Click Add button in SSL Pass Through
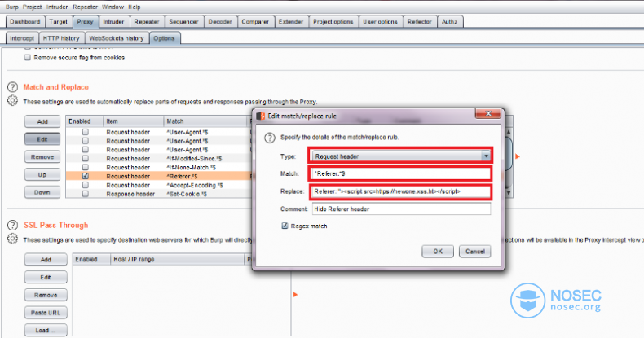The width and height of the screenshot is (644, 338). (x=46, y=260)
